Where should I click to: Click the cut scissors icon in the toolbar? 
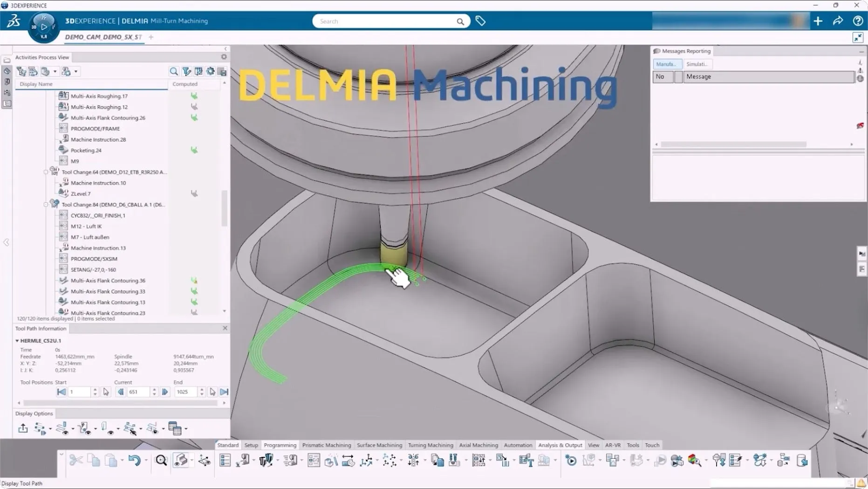coord(75,461)
